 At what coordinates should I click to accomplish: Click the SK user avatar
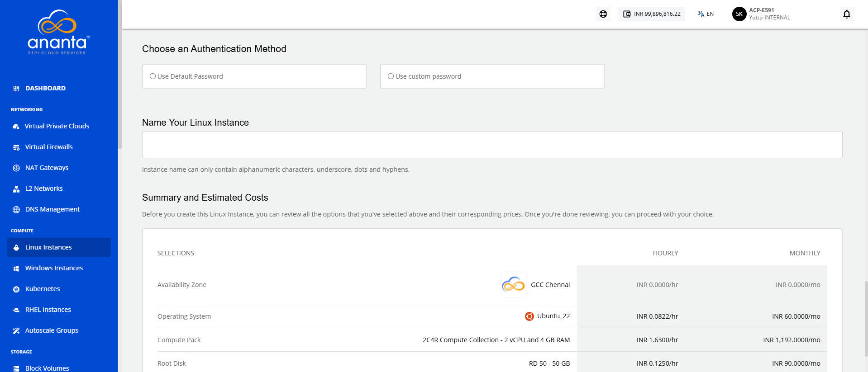(739, 14)
